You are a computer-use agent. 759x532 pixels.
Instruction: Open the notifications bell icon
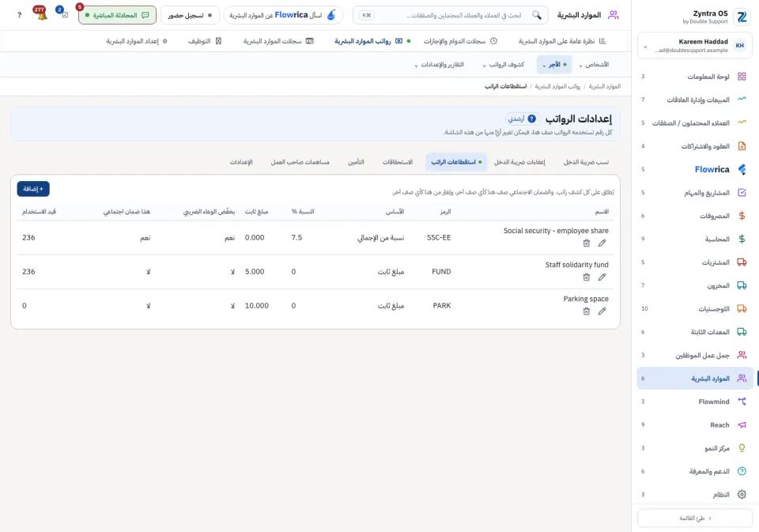coord(42,15)
